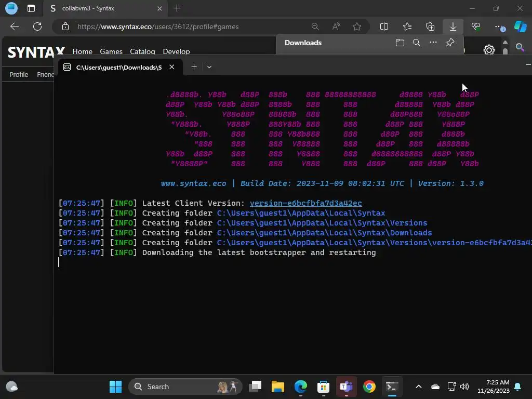
Task: Show hidden system tray icons
Action: pyautogui.click(x=419, y=387)
